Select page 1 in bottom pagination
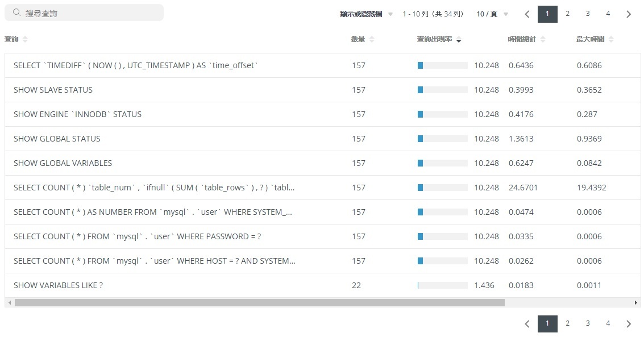The image size is (644, 337). pos(547,324)
